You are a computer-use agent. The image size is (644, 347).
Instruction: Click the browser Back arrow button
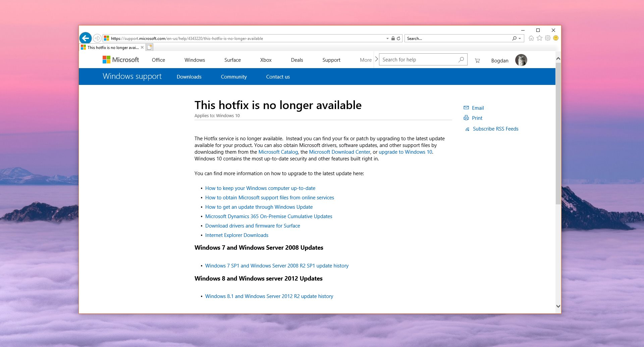click(86, 38)
